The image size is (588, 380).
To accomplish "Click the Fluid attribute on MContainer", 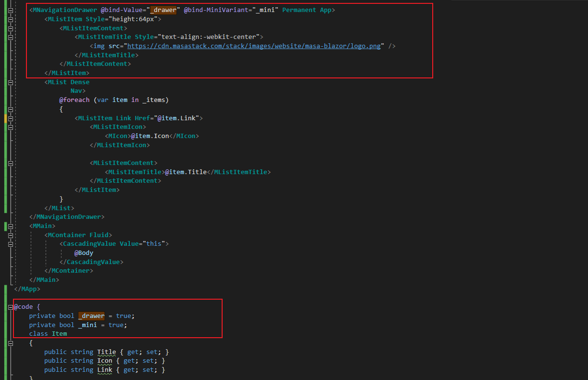I will coord(99,234).
